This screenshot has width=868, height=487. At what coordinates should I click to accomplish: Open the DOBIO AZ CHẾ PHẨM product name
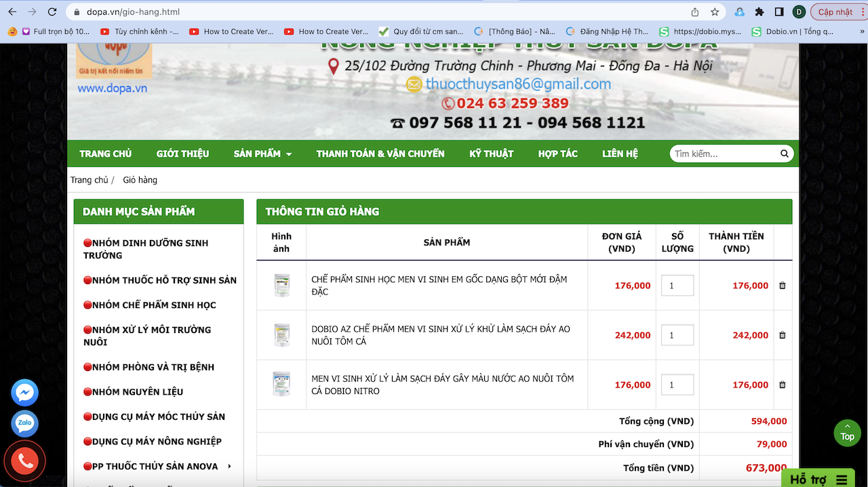click(441, 335)
